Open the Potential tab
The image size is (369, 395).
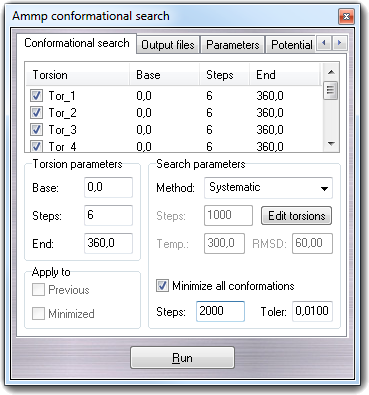tap(291, 45)
